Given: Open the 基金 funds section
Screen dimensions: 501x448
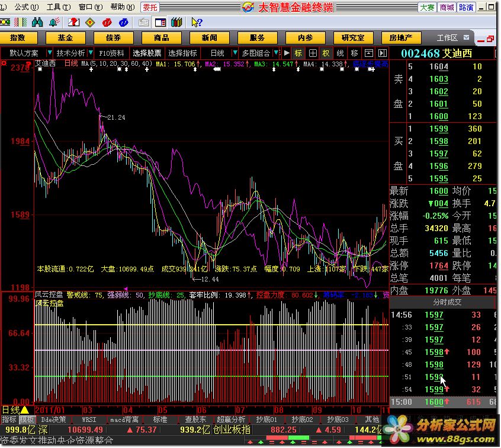Looking at the screenshot, I should point(66,38).
